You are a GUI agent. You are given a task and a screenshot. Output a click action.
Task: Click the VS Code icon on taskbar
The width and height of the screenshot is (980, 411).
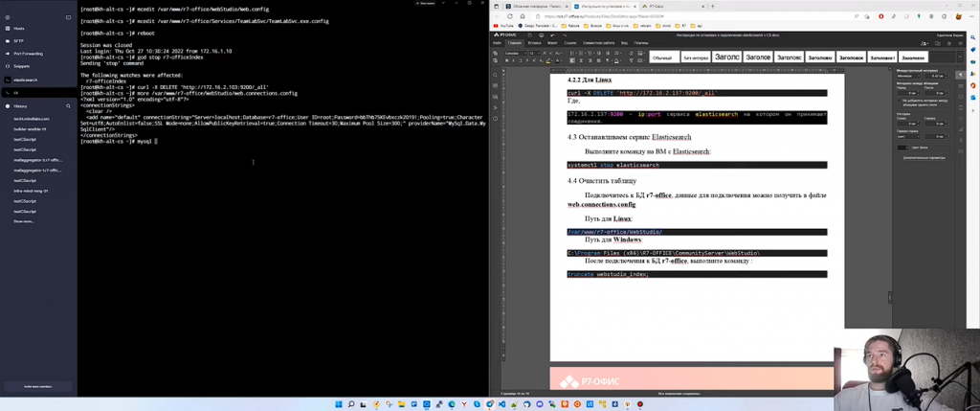pyautogui.click(x=501, y=404)
